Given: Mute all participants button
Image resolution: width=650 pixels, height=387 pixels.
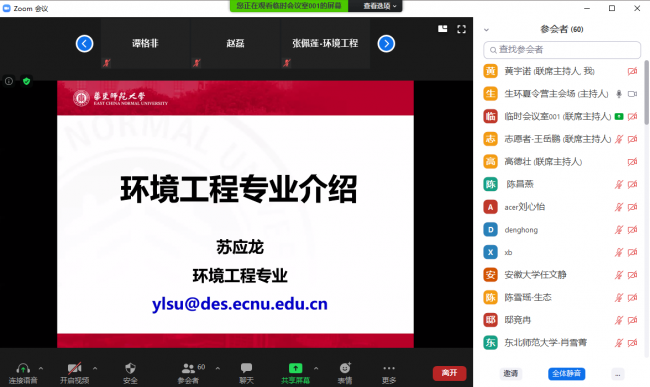Looking at the screenshot, I should [566, 373].
